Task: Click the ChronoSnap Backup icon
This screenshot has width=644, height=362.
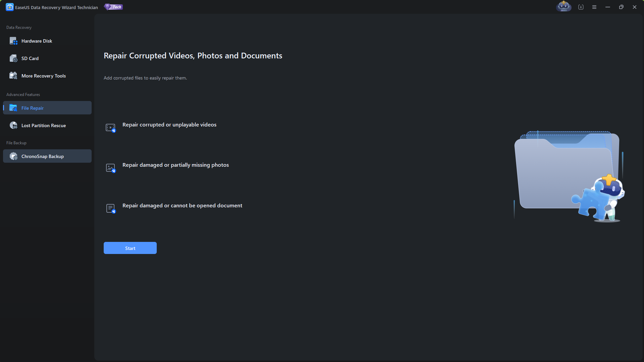Action: (13, 156)
